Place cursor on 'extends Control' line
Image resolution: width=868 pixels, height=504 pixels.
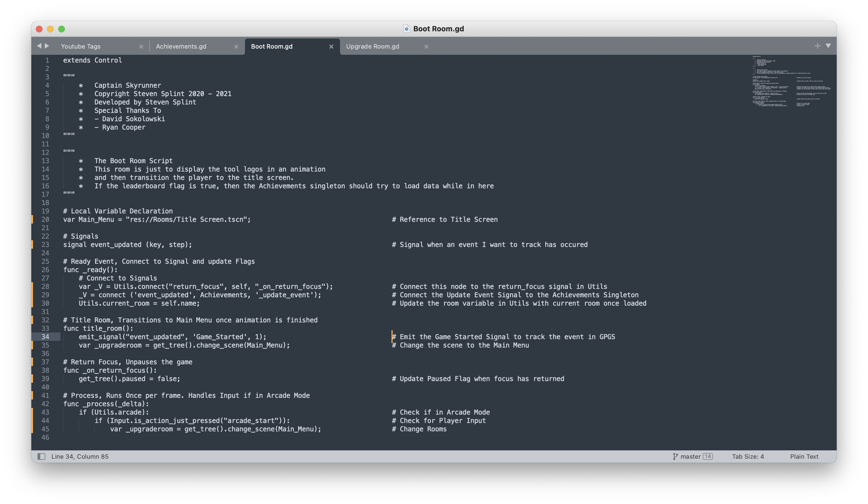click(92, 60)
